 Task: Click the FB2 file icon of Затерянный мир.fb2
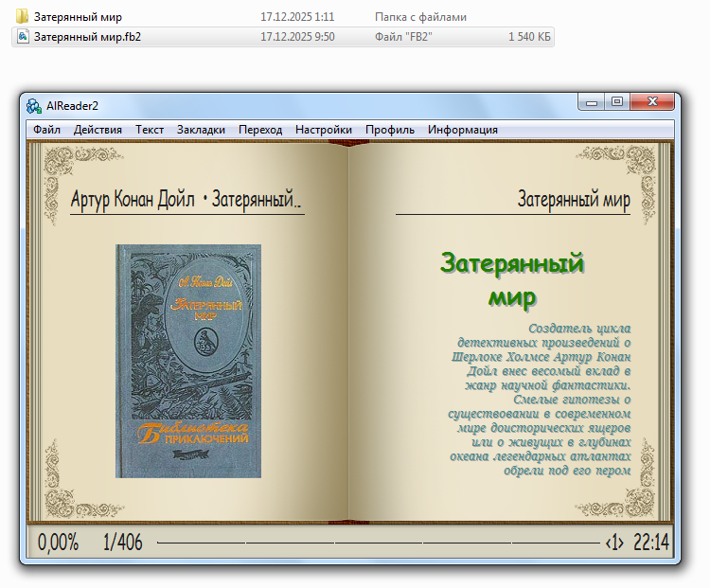tap(22, 36)
